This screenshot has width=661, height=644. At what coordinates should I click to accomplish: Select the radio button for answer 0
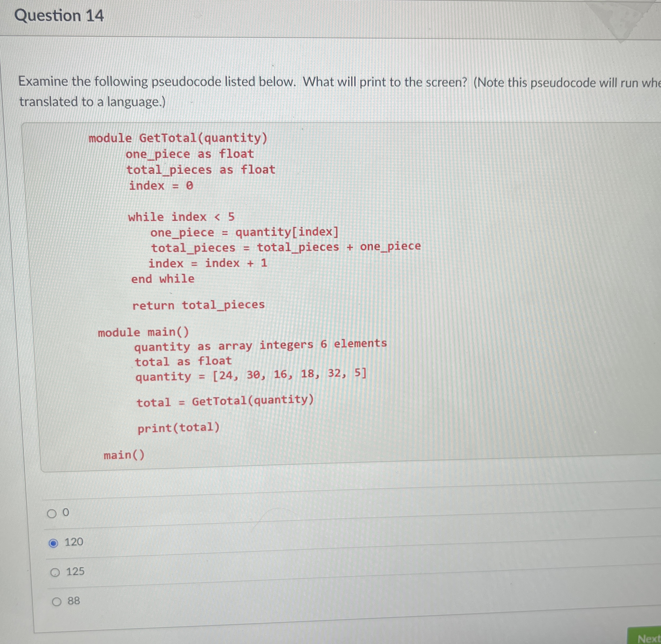coord(52,514)
